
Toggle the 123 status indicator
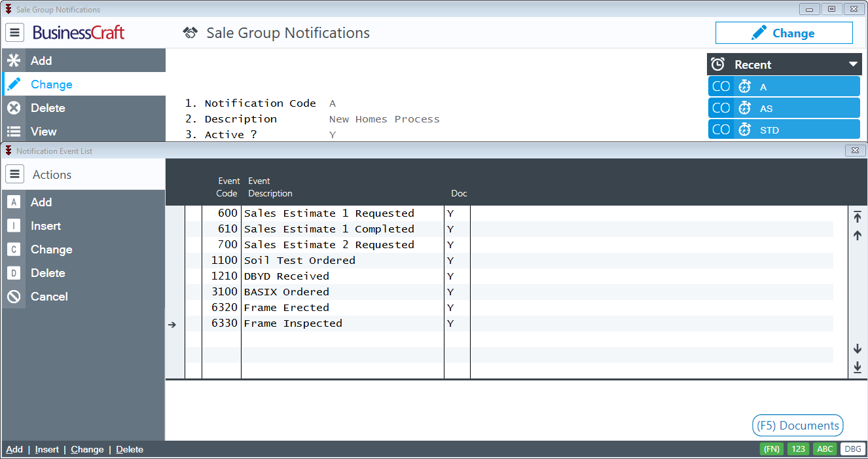coord(798,449)
